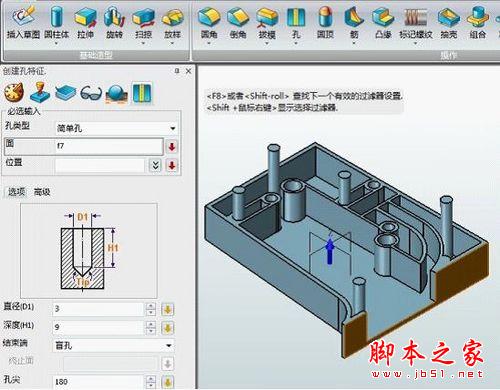This screenshot has height=390, width=500.
Task: Click the 倒角 chamfer tool
Action: coord(238,22)
